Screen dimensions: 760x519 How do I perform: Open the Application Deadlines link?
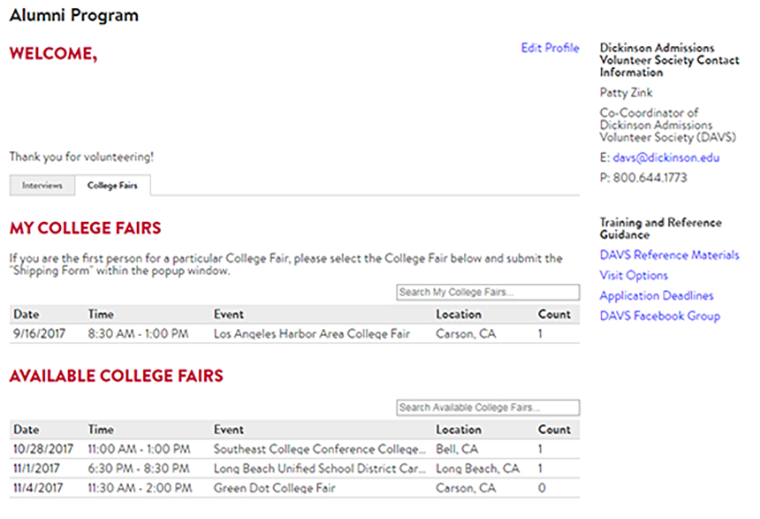(656, 296)
